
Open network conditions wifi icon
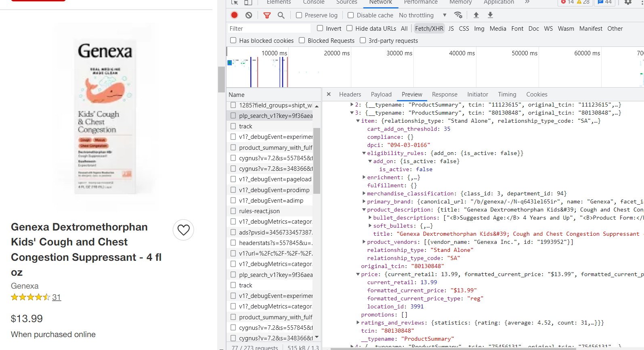(458, 15)
